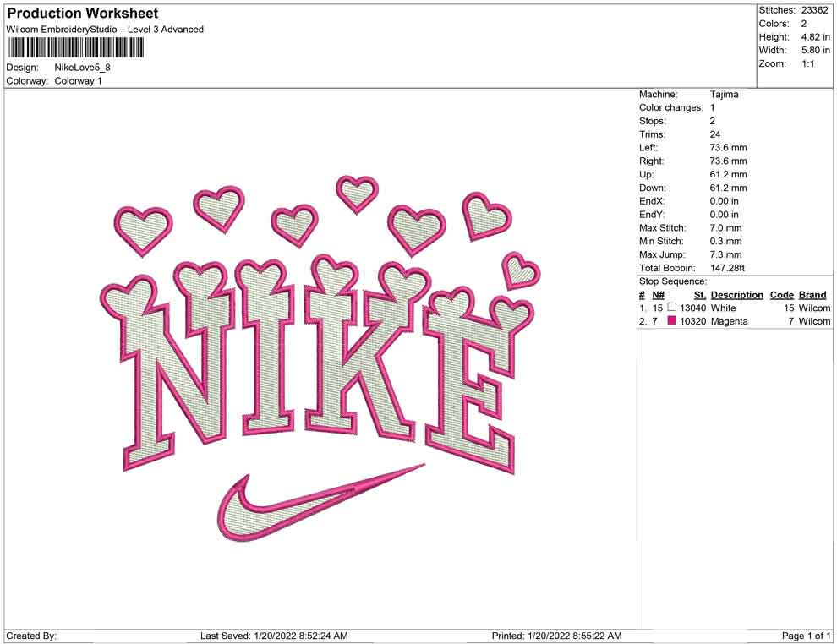
Task: Click the stitch count '23362'
Action: pos(814,10)
